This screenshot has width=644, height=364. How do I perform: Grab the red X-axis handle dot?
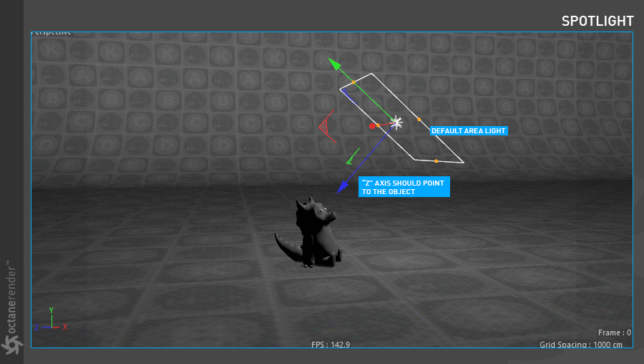point(373,126)
